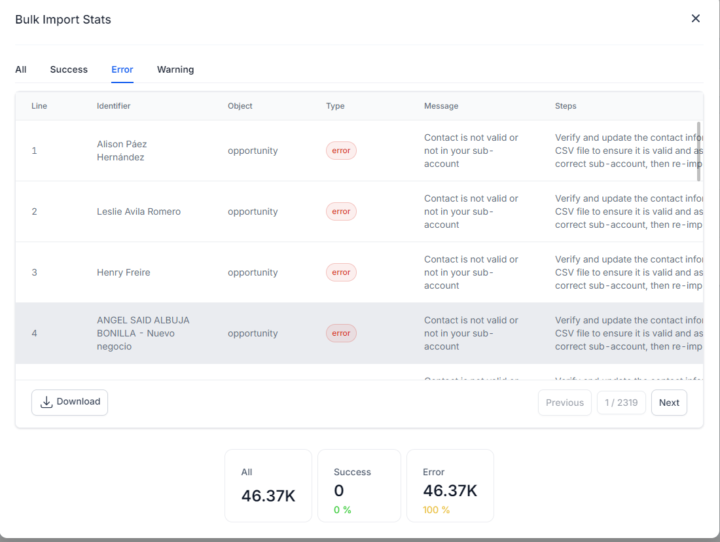
Task: Click the 0 % success percentage
Action: coord(342,510)
